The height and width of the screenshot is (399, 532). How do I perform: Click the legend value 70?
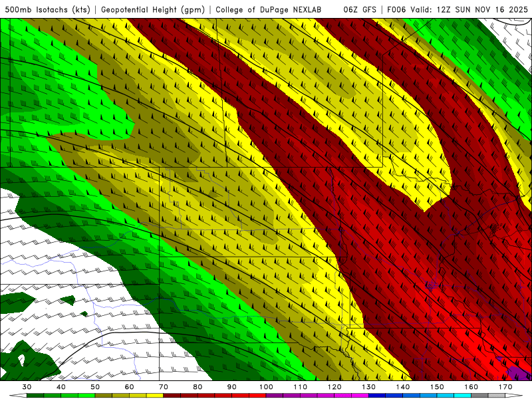coord(164,387)
